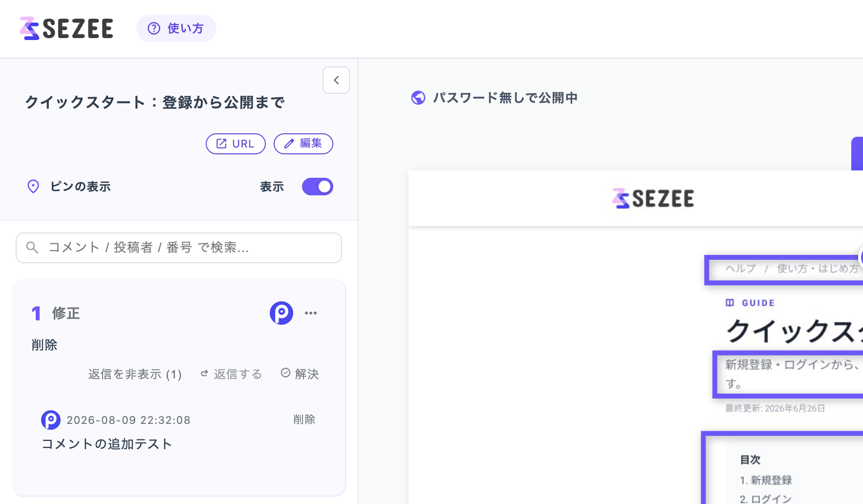This screenshot has width=863, height=504.
Task: Click the ヘルプ breadcrumb in the preview
Action: point(741,269)
